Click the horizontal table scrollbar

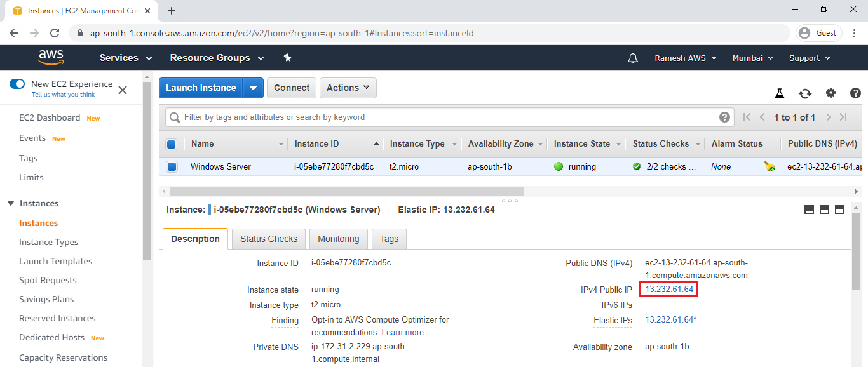[346, 191]
